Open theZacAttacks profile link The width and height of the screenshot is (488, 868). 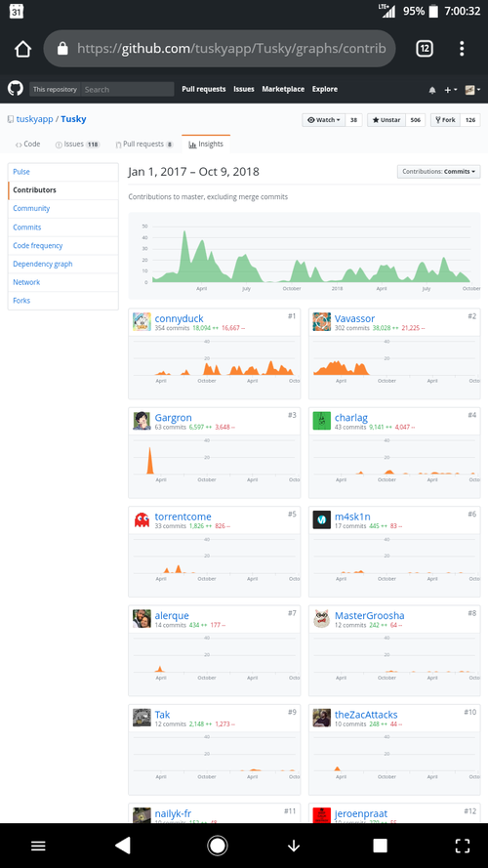tap(366, 715)
